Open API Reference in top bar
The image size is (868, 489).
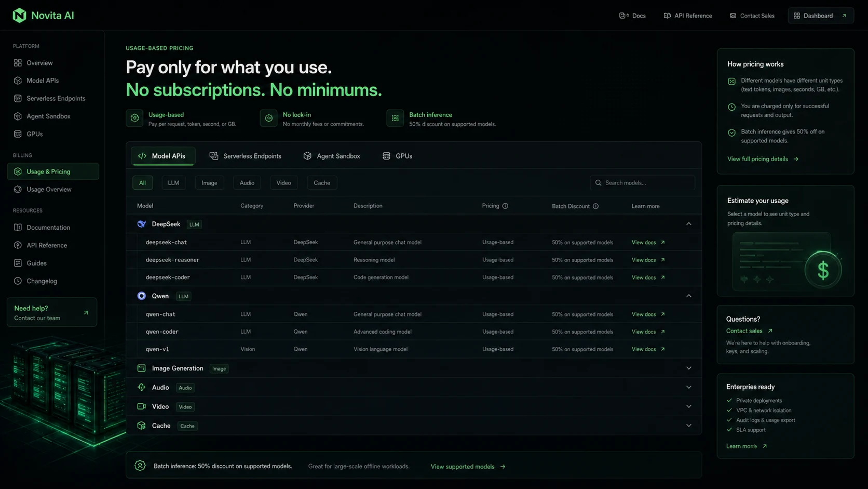(688, 16)
